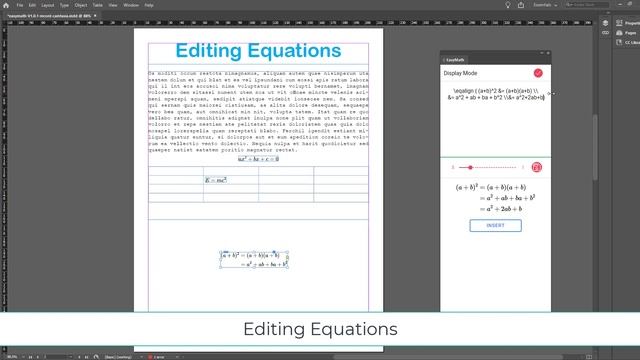Go to last page using status bar arrow
Screen dimensions: 640x360
[86, 357]
